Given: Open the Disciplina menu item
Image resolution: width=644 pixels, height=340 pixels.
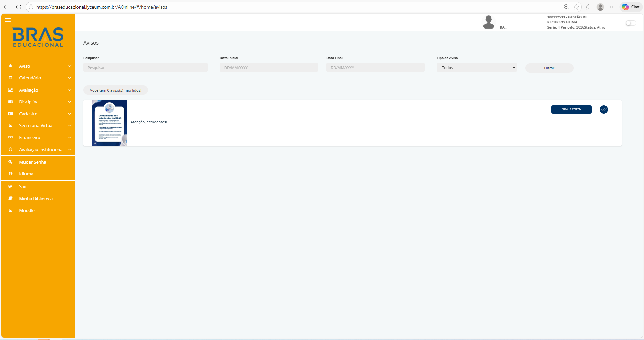Looking at the screenshot, I should (29, 102).
